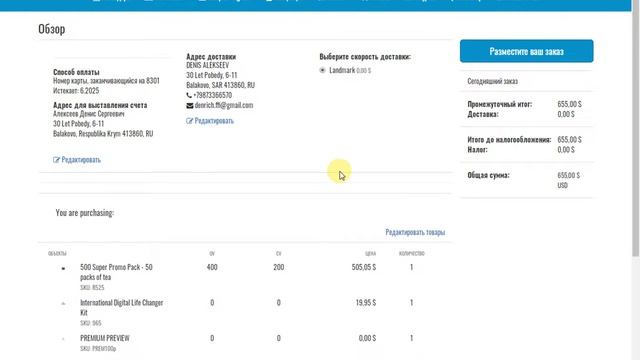The height and width of the screenshot is (360, 640).
Task: Click the Сегодняшний заказ label
Action: click(x=493, y=81)
